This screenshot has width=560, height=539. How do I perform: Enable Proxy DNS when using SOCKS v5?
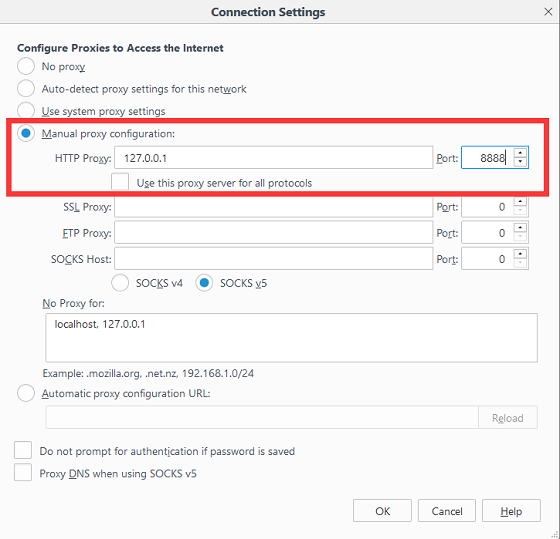pyautogui.click(x=23, y=472)
